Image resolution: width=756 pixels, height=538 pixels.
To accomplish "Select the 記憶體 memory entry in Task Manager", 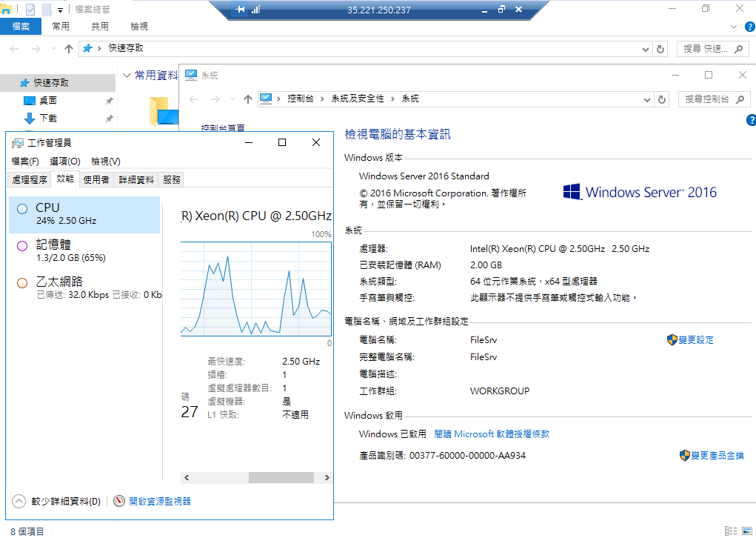I will 84,251.
